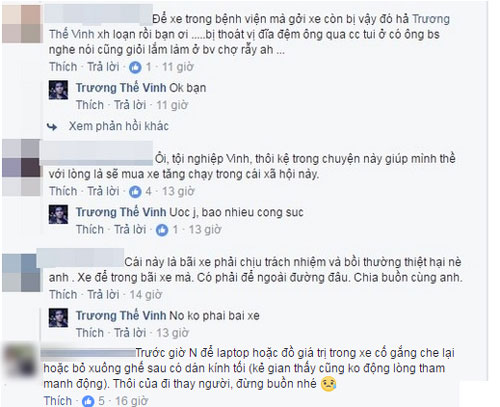The height and width of the screenshot is (407, 500).
Task: Click 'Trả lời' under the bệnh viện comment
Action: [103, 67]
